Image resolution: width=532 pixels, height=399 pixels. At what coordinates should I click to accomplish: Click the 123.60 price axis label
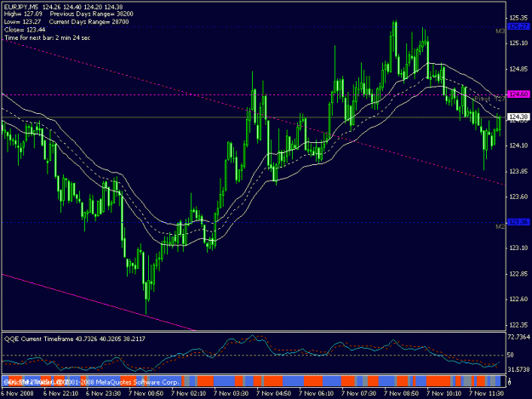(x=518, y=197)
